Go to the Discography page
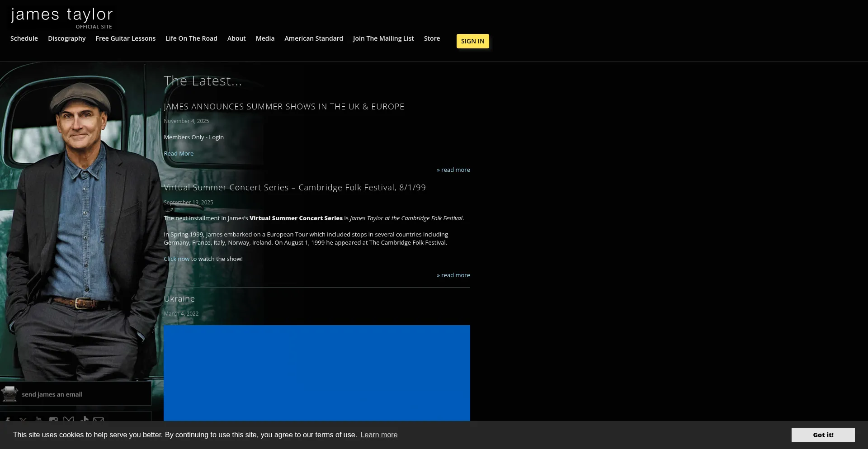The height and width of the screenshot is (449, 868). tap(67, 38)
